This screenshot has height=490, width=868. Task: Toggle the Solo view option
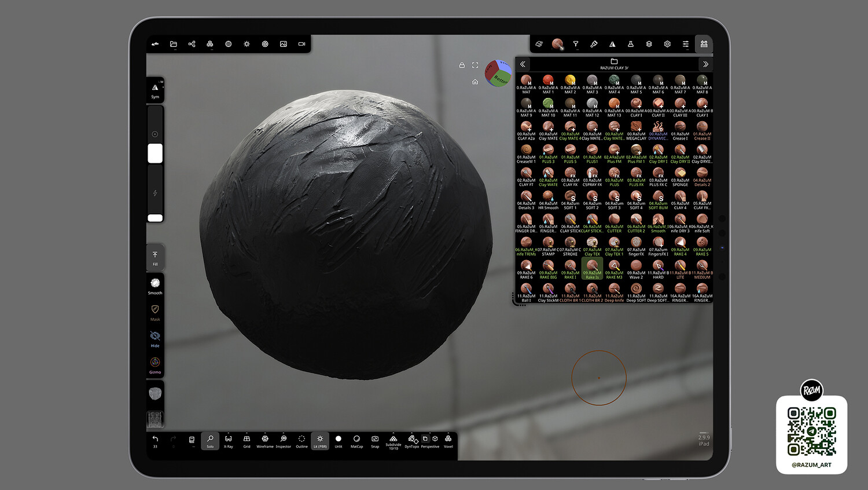[210, 441]
